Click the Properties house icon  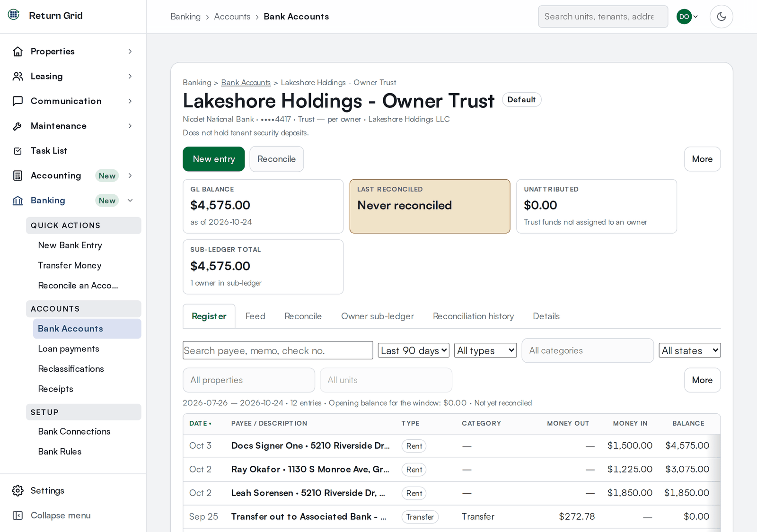pyautogui.click(x=18, y=52)
